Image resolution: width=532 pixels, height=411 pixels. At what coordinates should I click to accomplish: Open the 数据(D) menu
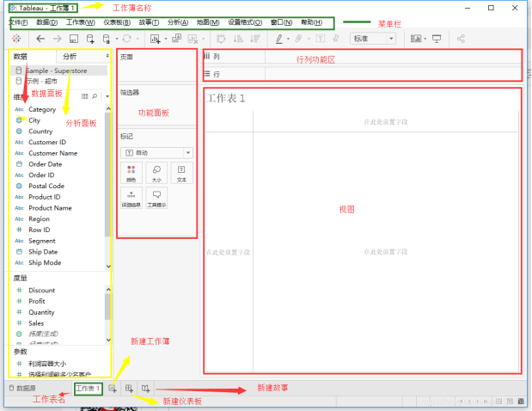pyautogui.click(x=46, y=22)
